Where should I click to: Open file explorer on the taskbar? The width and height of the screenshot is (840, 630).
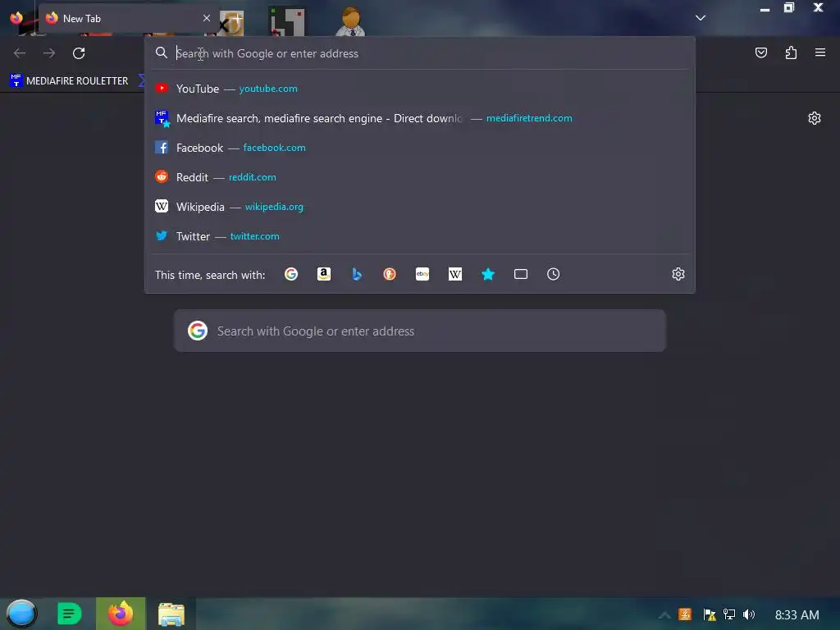(171, 614)
